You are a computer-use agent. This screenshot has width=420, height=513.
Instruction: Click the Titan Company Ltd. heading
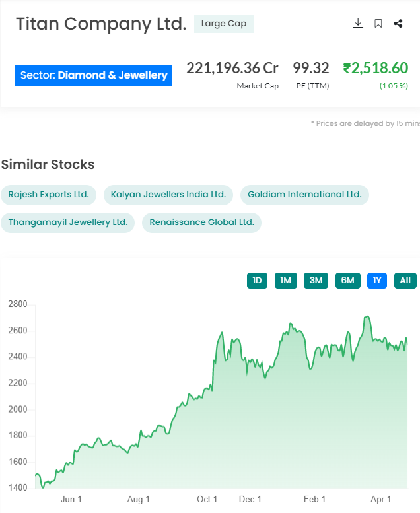point(101,24)
